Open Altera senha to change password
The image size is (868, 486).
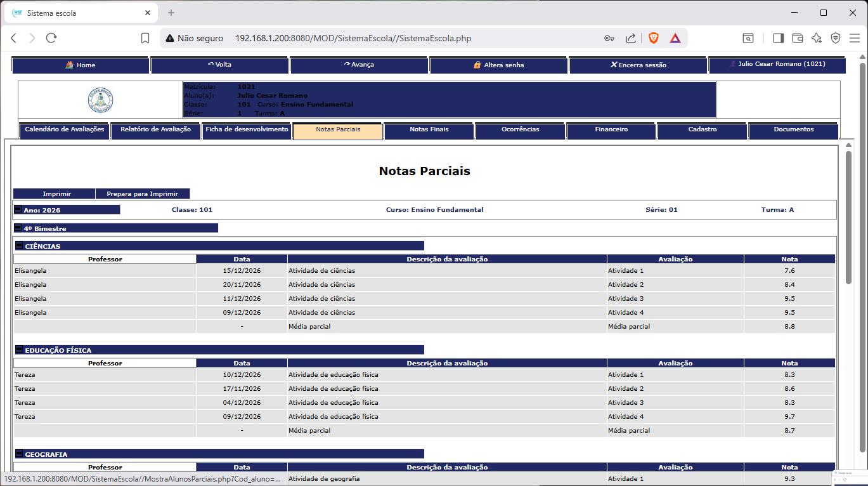click(499, 65)
